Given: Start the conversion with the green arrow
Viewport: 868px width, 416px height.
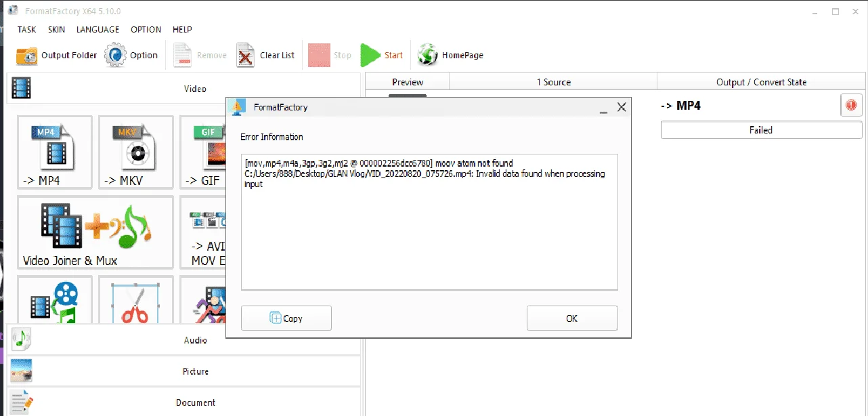Looking at the screenshot, I should [381, 56].
